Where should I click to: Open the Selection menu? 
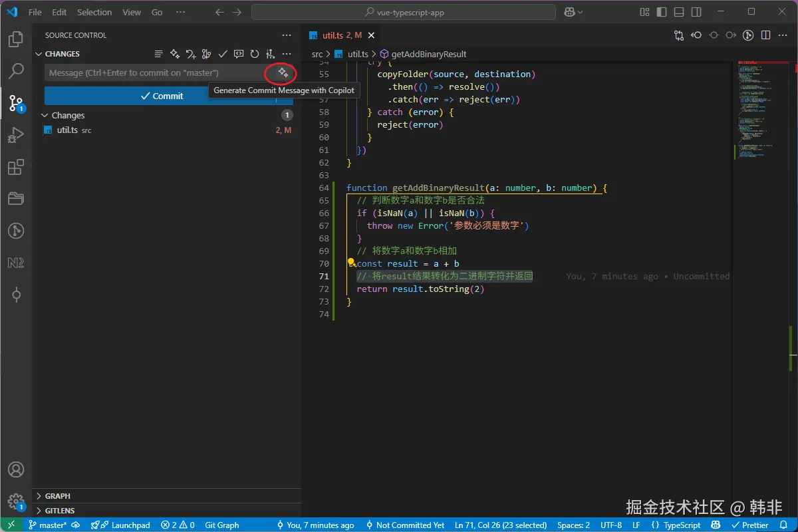point(94,12)
